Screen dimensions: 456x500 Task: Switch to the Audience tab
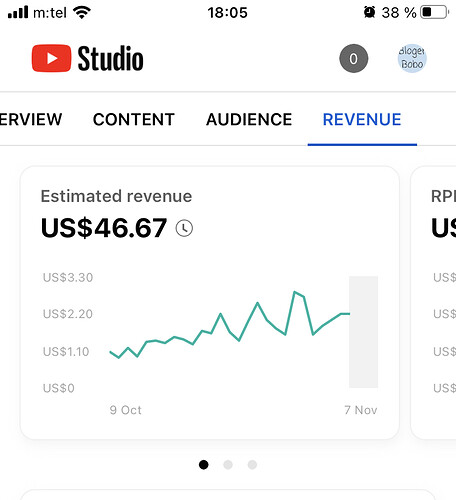[249, 119]
